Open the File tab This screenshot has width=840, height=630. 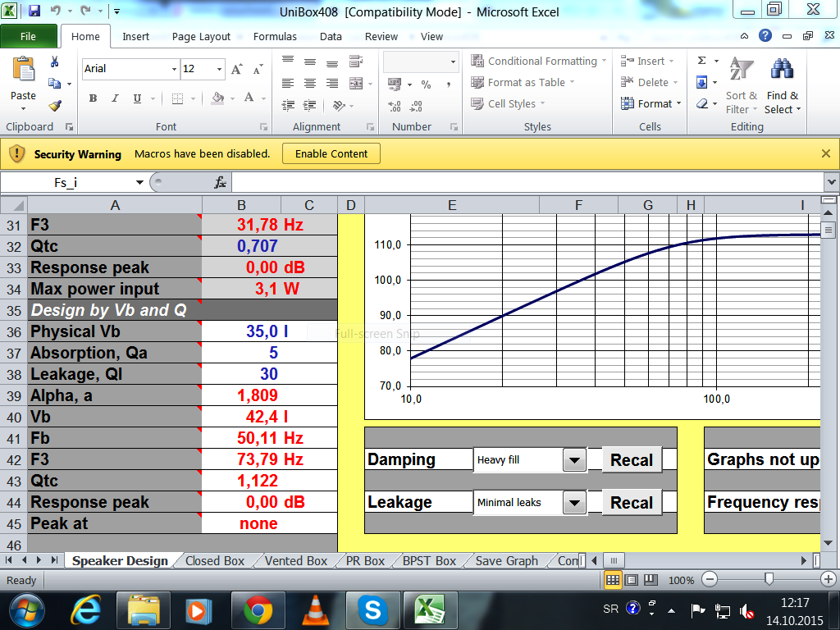29,36
